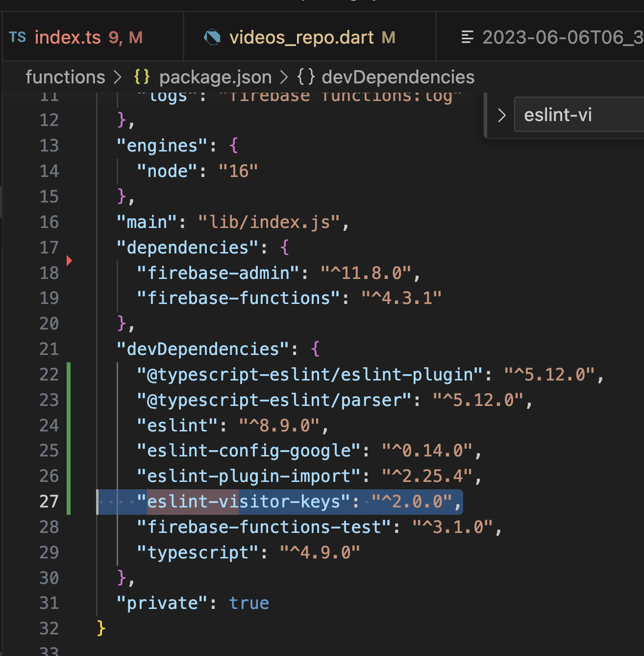Click the "lib/index.js" value
644x656 pixels.
[x=269, y=222]
